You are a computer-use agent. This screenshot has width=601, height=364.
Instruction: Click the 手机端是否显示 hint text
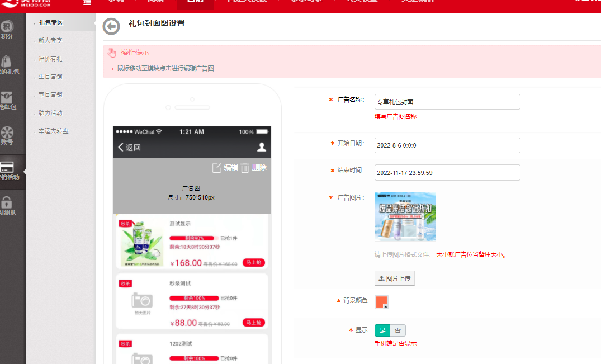click(395, 343)
